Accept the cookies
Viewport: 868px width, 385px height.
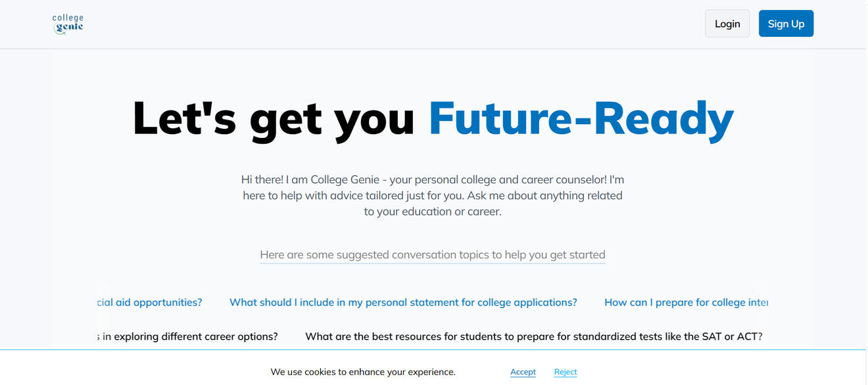tap(523, 372)
